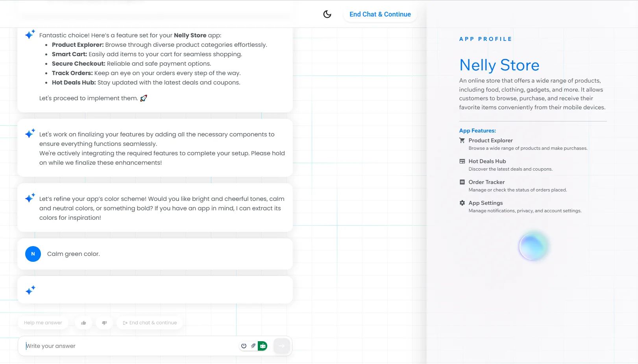Give thumbs up feedback
The image size is (638, 364).
pyautogui.click(x=83, y=323)
